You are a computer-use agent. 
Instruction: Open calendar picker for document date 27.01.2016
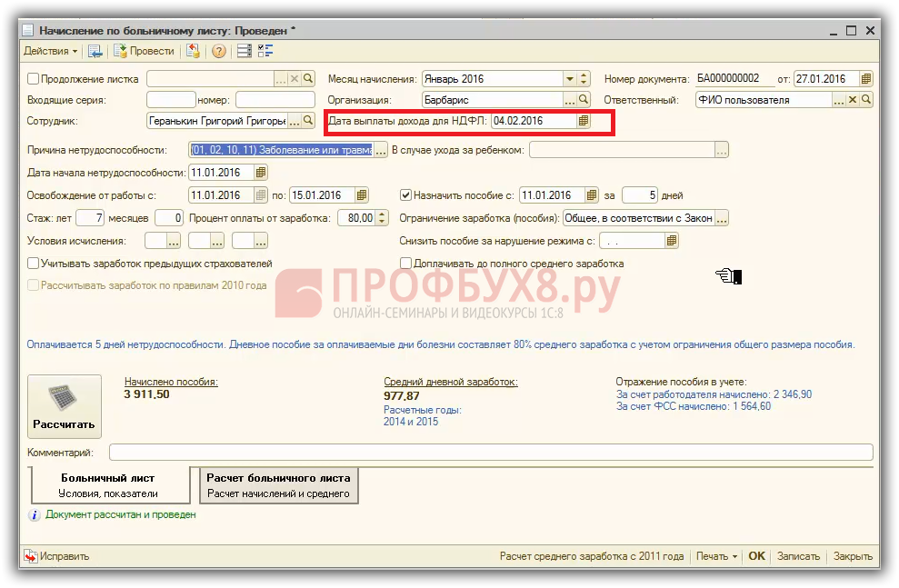866,79
